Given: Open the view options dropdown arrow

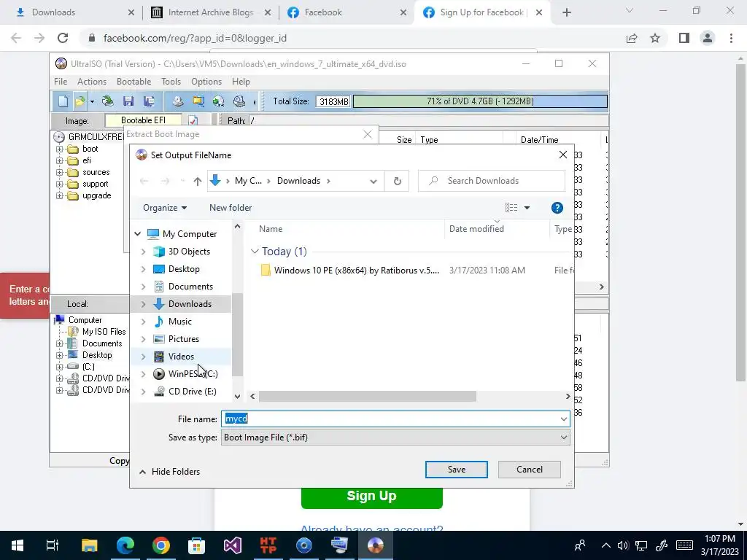Looking at the screenshot, I should click(x=527, y=208).
